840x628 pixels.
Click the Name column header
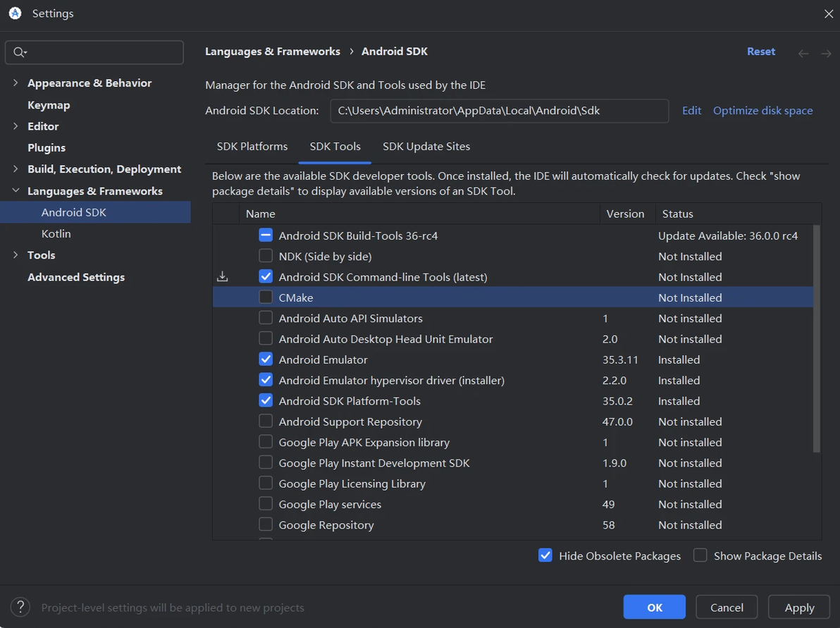pyautogui.click(x=419, y=214)
